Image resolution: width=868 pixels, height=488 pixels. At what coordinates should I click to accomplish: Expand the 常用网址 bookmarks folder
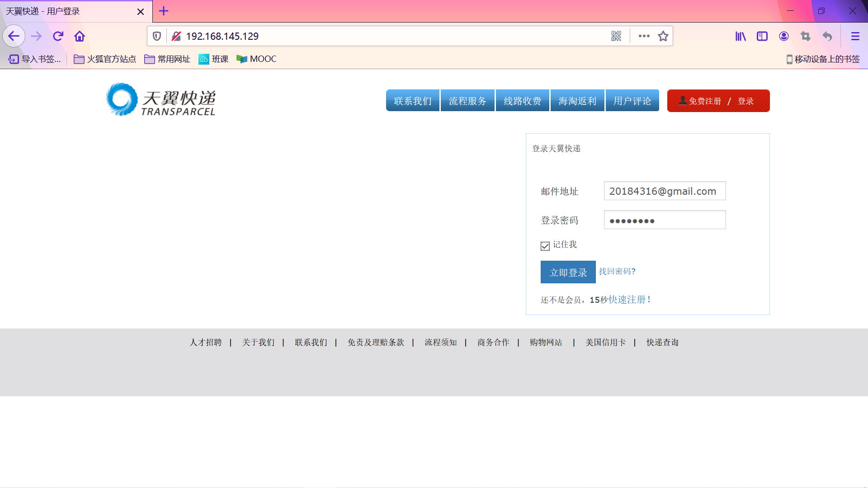coord(167,59)
